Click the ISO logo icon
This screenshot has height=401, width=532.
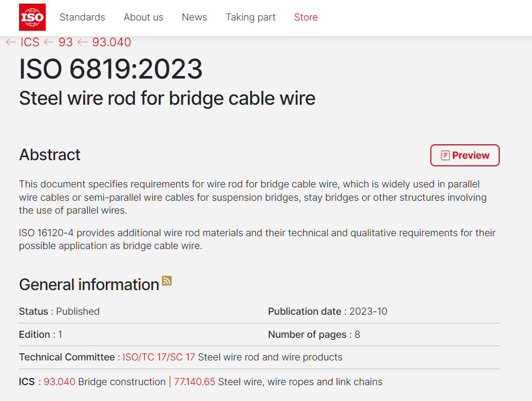pyautogui.click(x=32, y=17)
